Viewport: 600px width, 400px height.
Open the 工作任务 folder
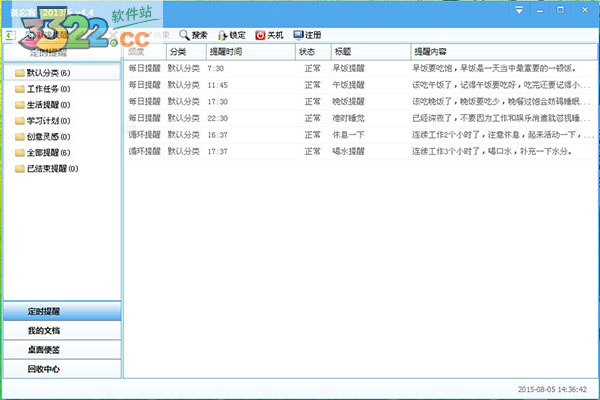tap(42, 89)
